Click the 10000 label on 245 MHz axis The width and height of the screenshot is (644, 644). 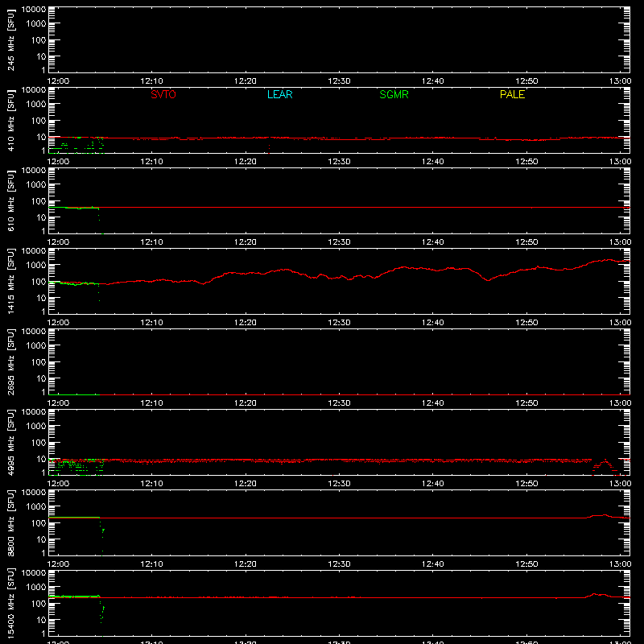pos(34,10)
